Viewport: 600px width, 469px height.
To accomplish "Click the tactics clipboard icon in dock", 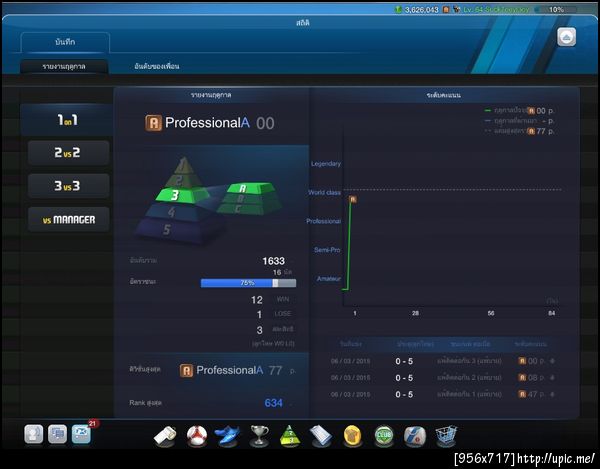I will [321, 436].
